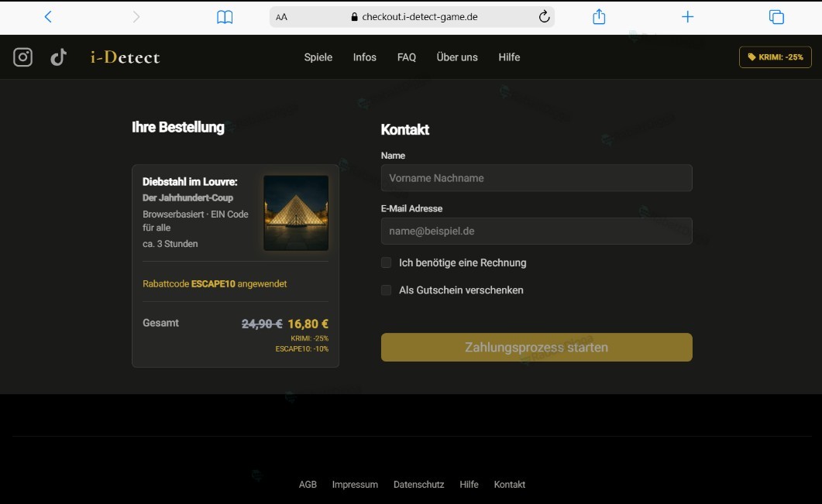Click the 'KRIMI: -25%' discount badge
The height and width of the screenshot is (504, 822).
776,57
